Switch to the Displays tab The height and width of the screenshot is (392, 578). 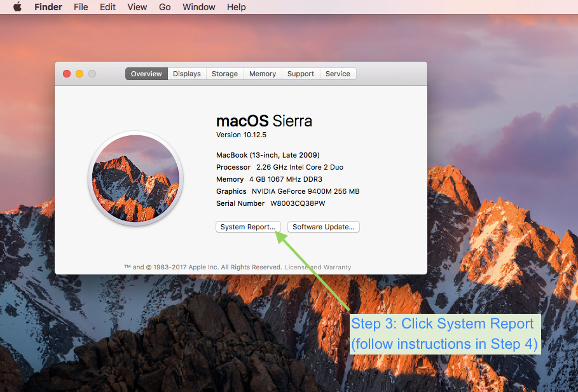pyautogui.click(x=187, y=74)
